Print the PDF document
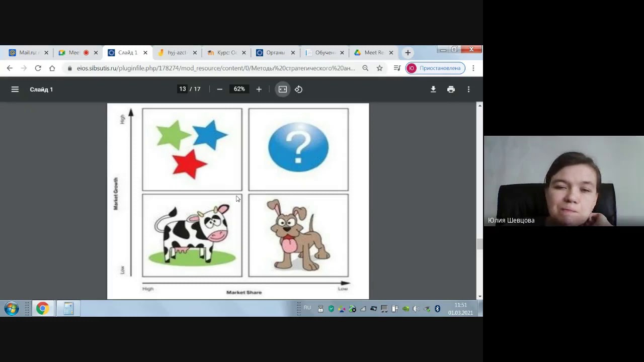644x362 pixels. click(x=451, y=89)
